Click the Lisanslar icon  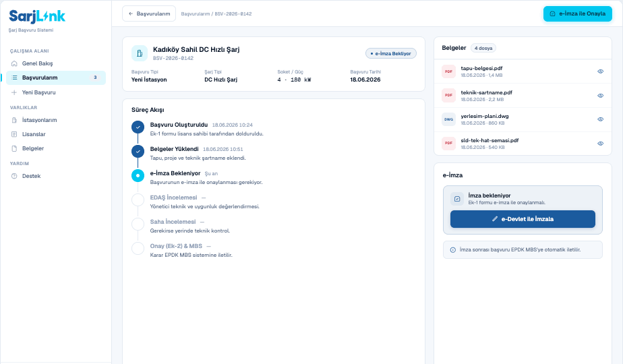coord(14,134)
